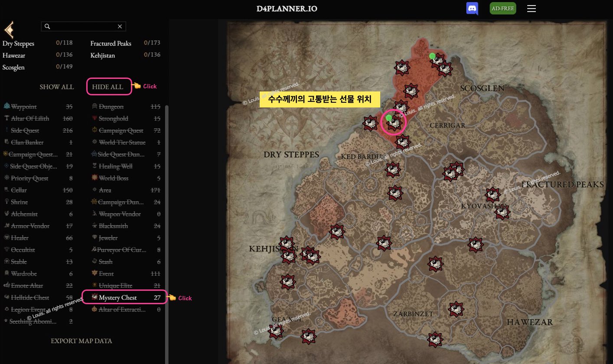Click the Blacksmith filter icon
Image resolution: width=613 pixels, height=364 pixels.
click(x=95, y=226)
